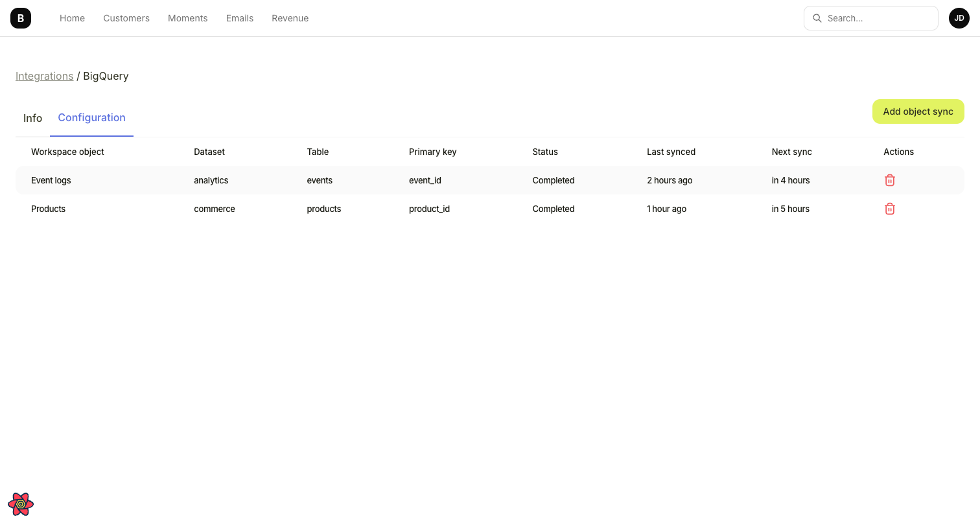Select the Workspace object column header
Screen dimensions: 980x525
(x=67, y=152)
